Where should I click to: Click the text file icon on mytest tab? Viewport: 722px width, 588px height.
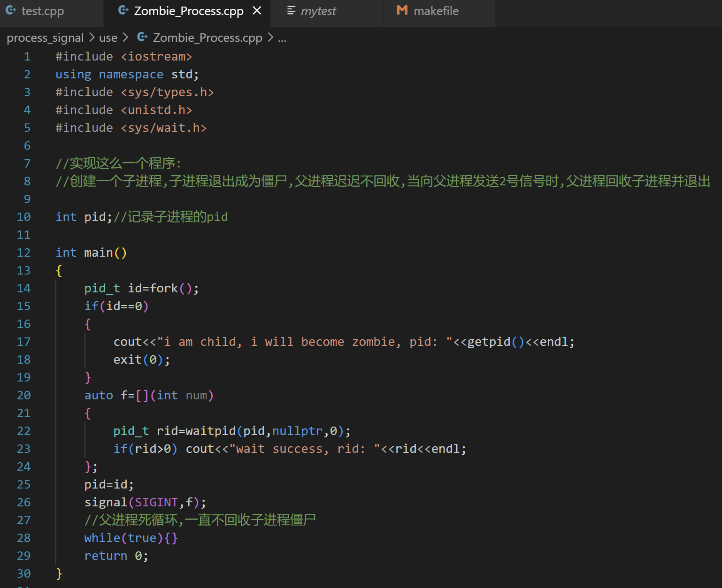tap(291, 10)
